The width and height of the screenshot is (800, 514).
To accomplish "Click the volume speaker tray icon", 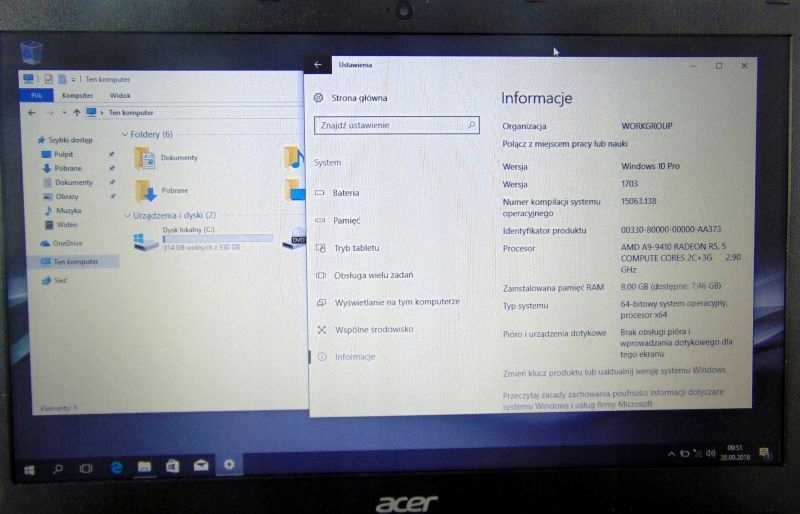I will point(711,453).
